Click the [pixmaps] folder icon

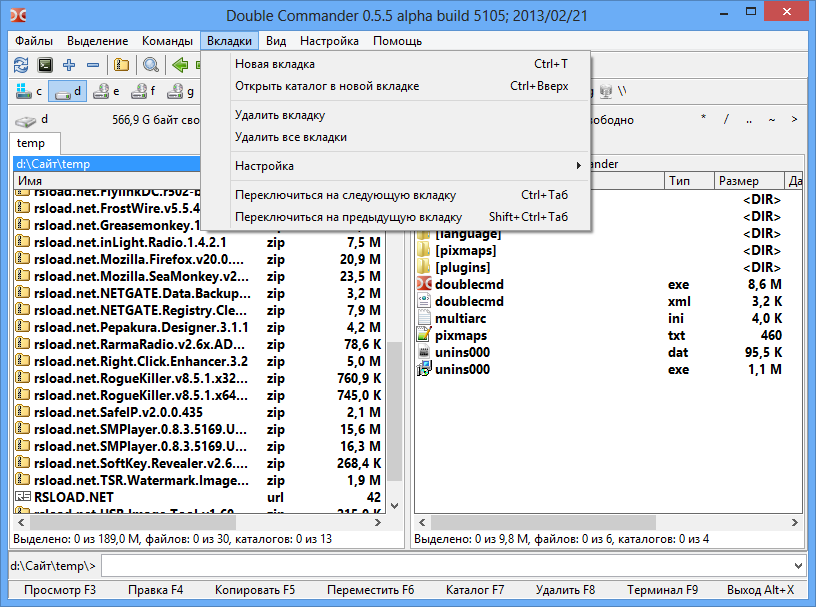point(424,250)
